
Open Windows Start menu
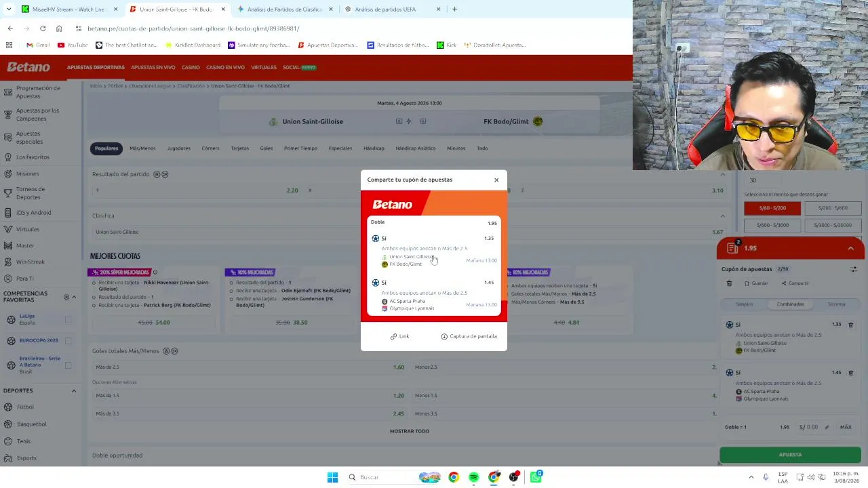pyautogui.click(x=332, y=477)
